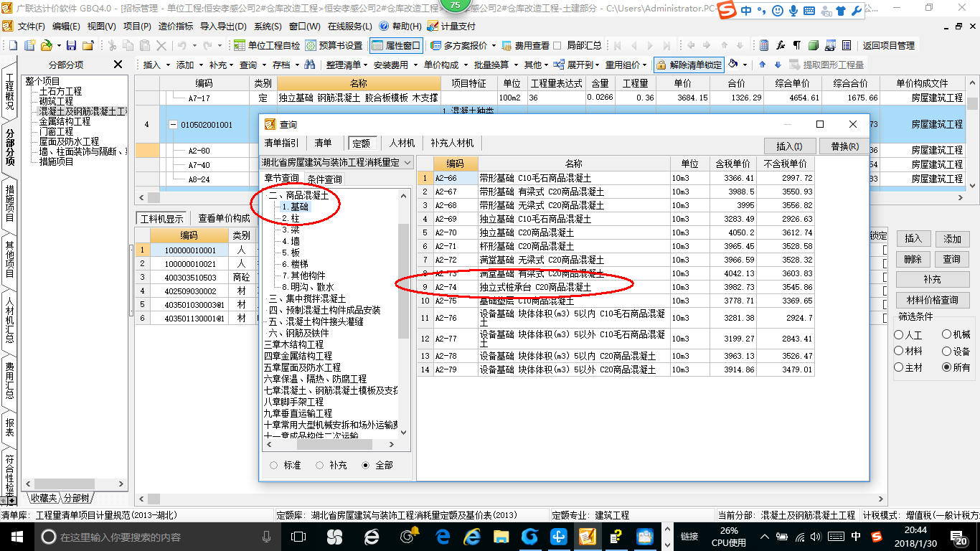Select the 主材 filter radio button
The width and height of the screenshot is (980, 551).
899,367
